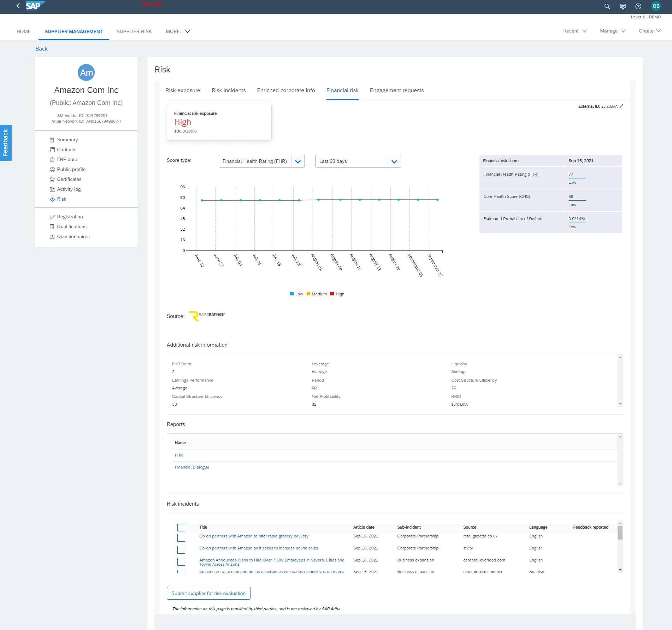
Task: Click the High red legend swatch
Action: 332,294
